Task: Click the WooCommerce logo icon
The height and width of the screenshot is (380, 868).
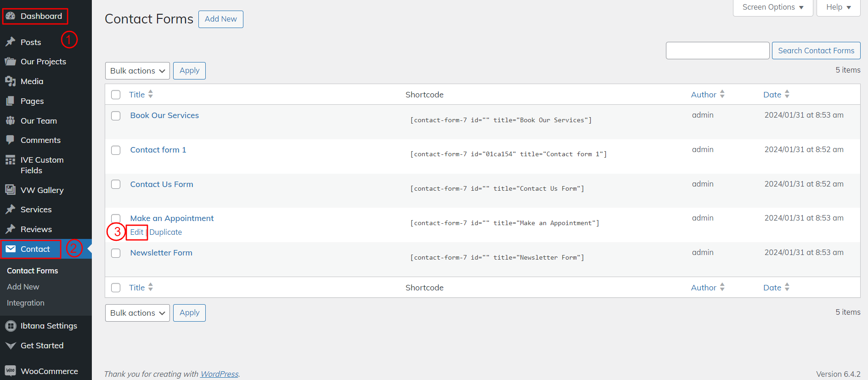Action: point(11,371)
